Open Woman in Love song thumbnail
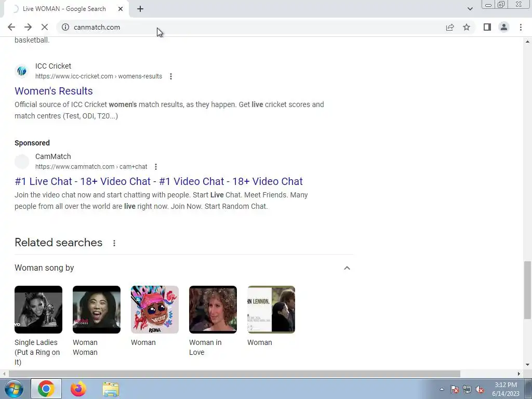This screenshot has height=399, width=532. coord(213,310)
